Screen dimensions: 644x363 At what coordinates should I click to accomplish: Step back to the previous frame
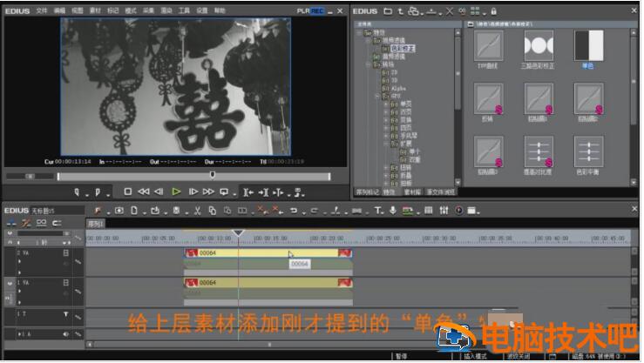point(159,192)
